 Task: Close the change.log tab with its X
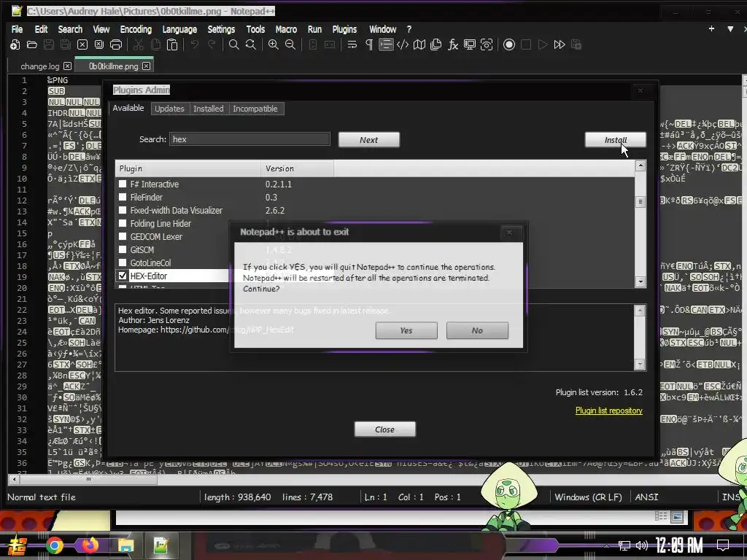coord(68,66)
